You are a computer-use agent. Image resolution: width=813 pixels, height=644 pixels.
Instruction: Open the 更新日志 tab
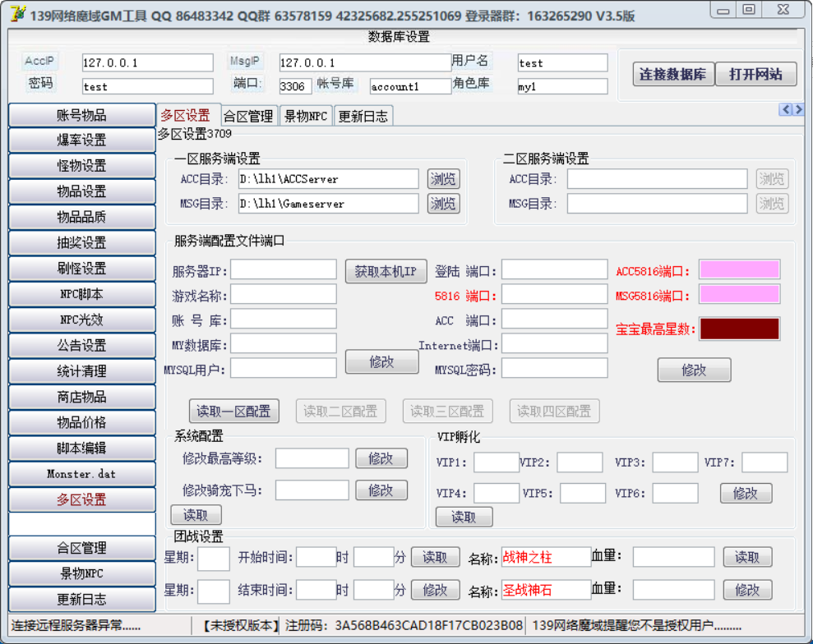pyautogui.click(x=363, y=116)
